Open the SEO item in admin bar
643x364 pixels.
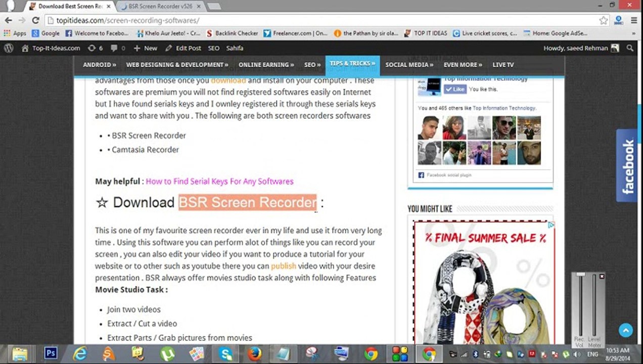tap(214, 48)
